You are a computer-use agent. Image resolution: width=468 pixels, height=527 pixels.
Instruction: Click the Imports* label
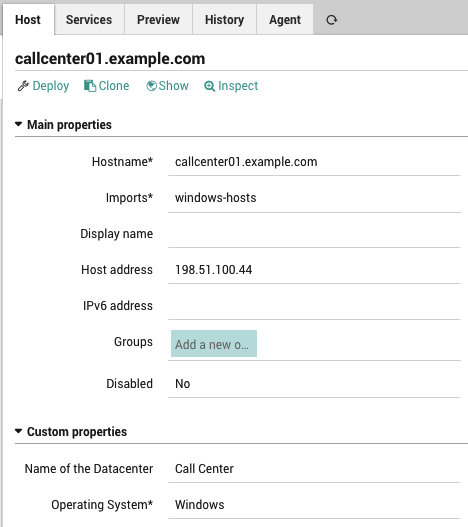(x=129, y=198)
